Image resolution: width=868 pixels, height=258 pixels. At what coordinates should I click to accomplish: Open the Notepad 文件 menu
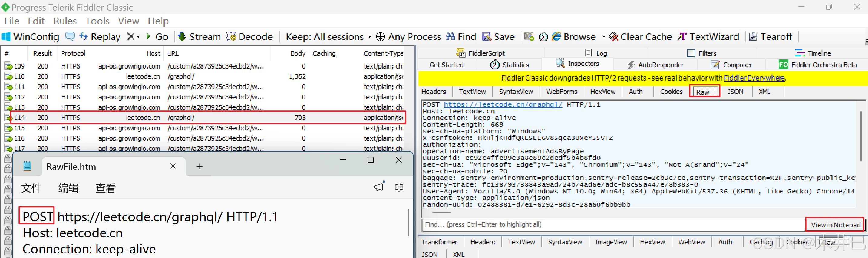point(31,188)
